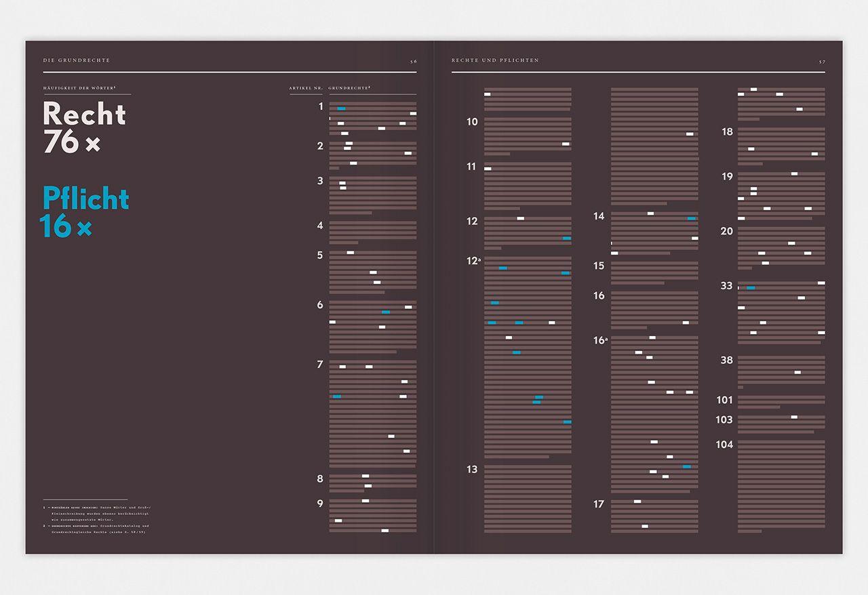Select article number 7 label
The height and width of the screenshot is (595, 868).
[320, 365]
